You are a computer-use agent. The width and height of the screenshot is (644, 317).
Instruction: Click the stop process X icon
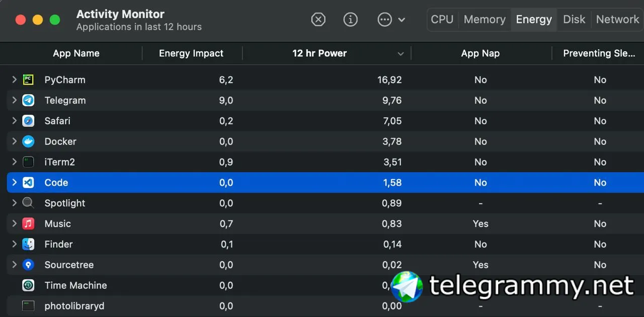point(318,20)
